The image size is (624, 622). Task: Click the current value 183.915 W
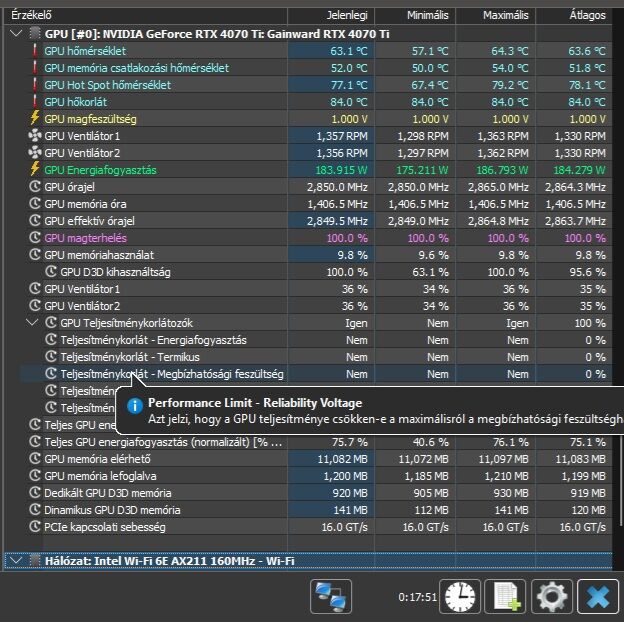[x=341, y=170]
